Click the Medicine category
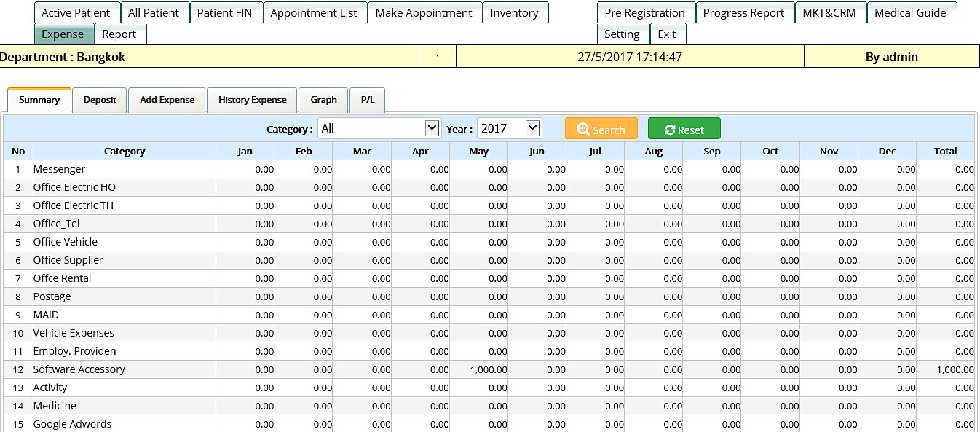Screen dimensions: 980x432 [x=55, y=406]
